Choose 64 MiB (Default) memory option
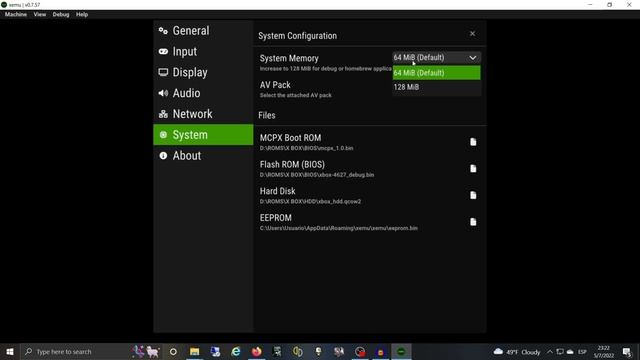 (436, 73)
